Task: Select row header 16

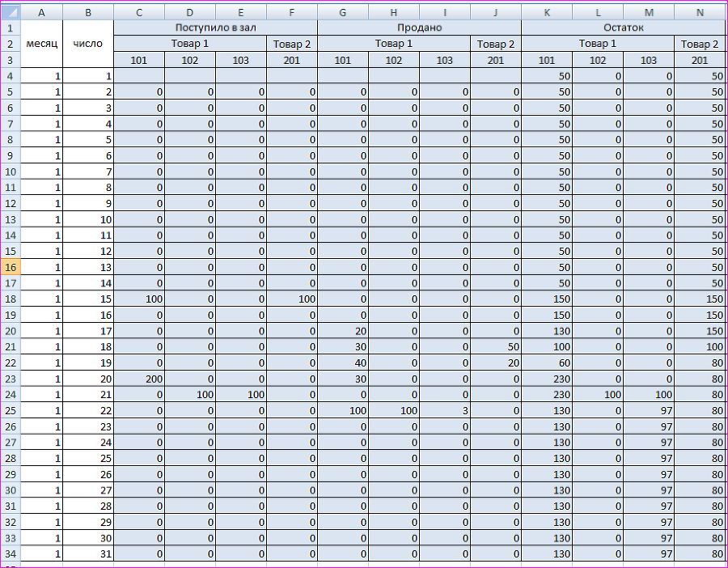Action: point(11,267)
